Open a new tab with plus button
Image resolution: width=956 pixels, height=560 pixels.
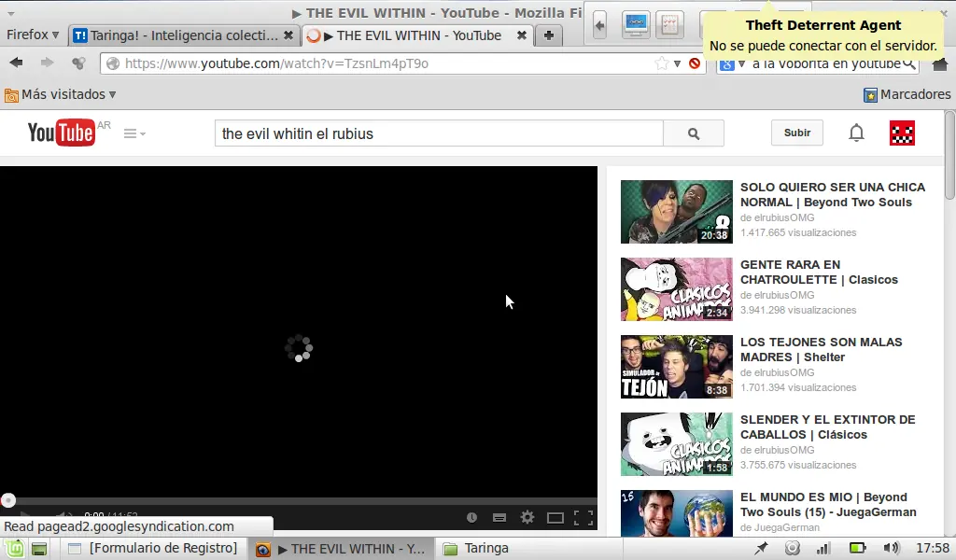click(x=549, y=35)
